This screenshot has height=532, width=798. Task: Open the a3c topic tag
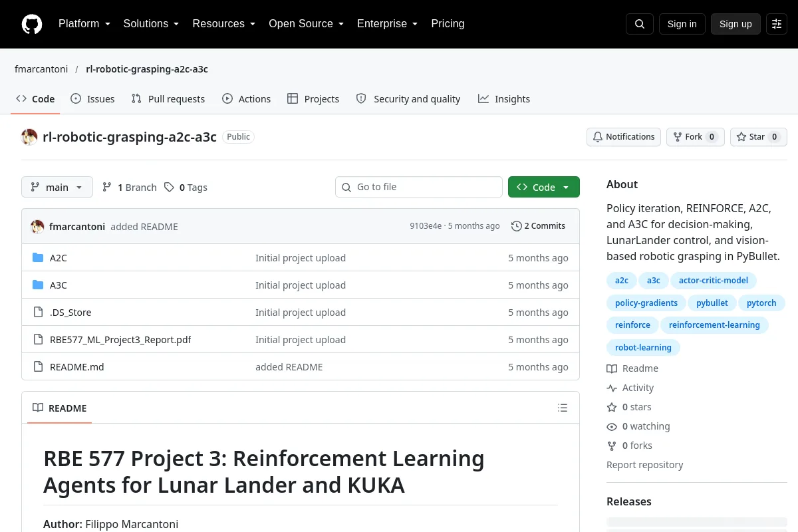654,281
